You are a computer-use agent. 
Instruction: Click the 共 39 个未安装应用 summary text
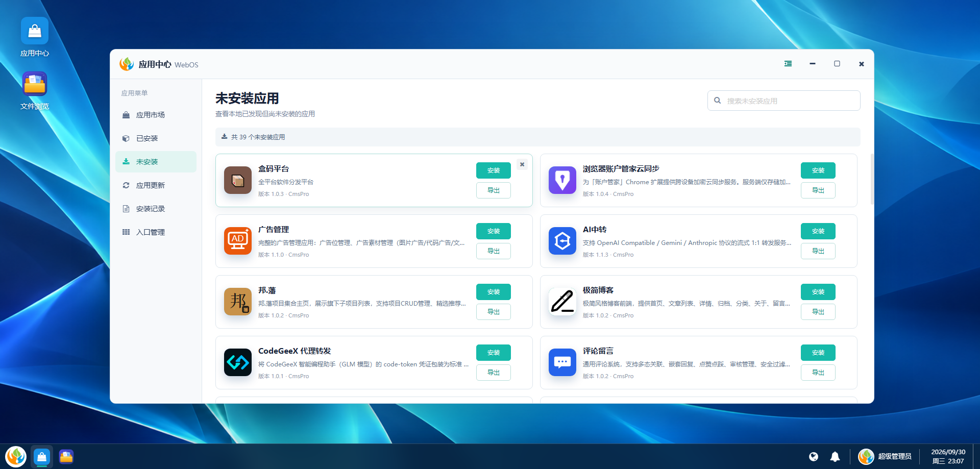pos(258,137)
